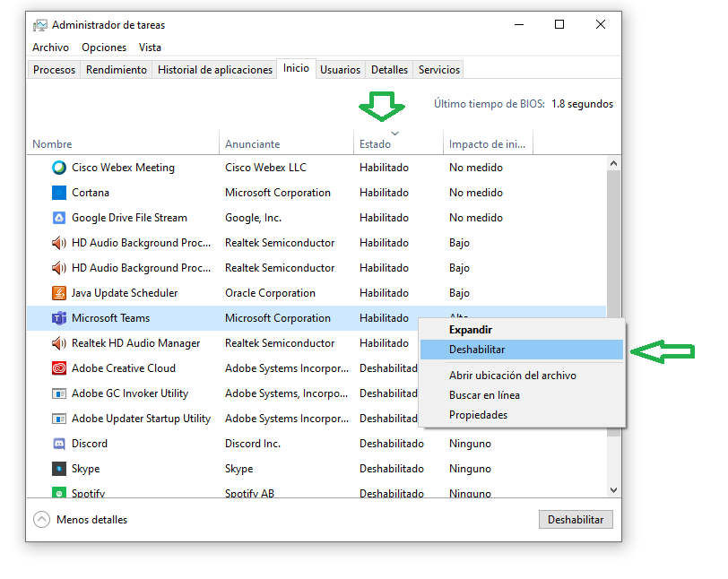Switch to the Servicios tab
The image size is (728, 579).
pos(439,70)
